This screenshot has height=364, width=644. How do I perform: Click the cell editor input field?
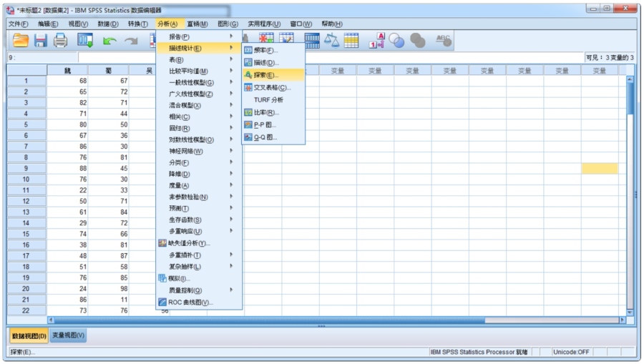point(331,57)
